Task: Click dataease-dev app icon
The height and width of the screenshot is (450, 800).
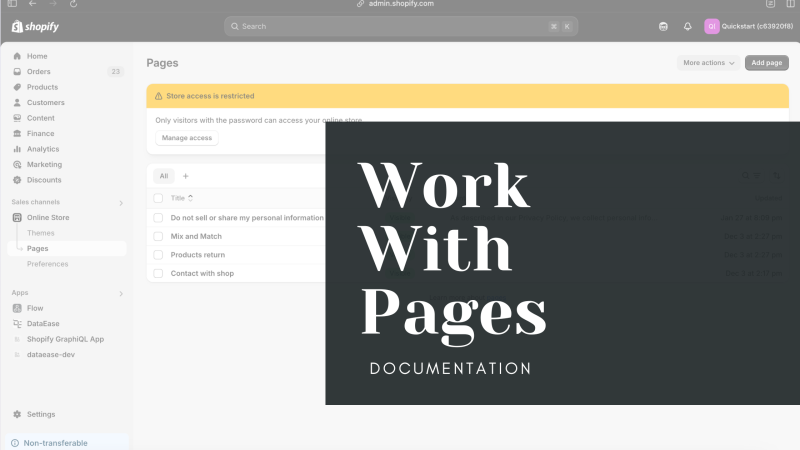Action: (17, 355)
